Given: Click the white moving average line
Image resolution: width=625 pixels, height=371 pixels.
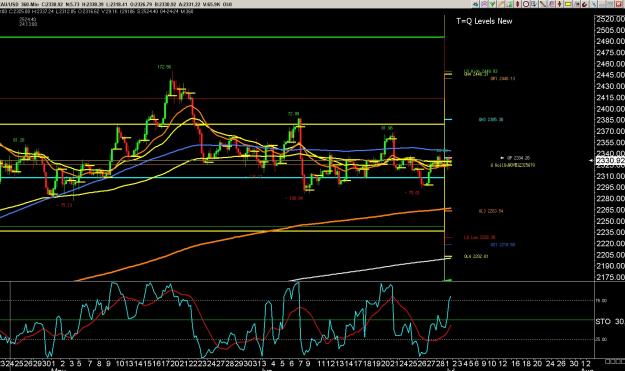Looking at the screenshot, I should point(371,270).
